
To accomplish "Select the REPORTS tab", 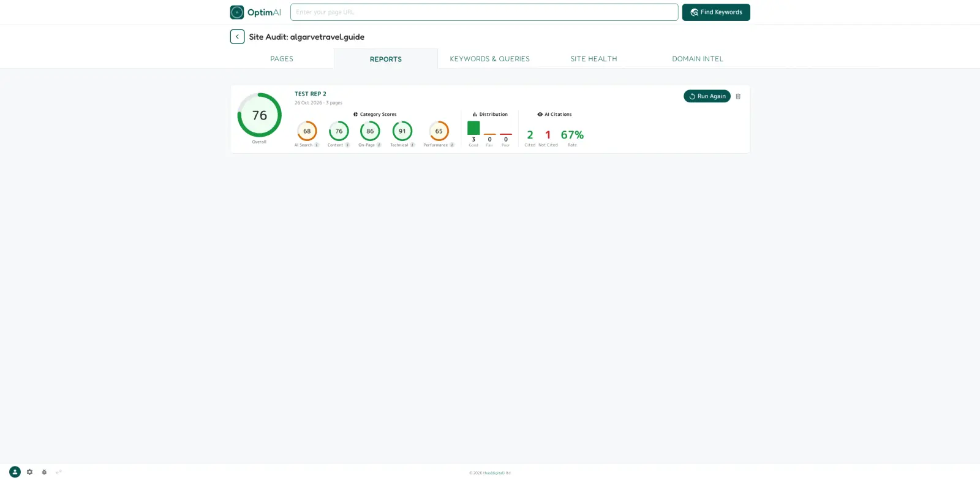I will 386,59.
